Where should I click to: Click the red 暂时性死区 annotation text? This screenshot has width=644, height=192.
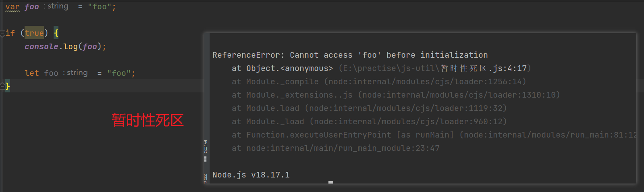tap(147, 120)
